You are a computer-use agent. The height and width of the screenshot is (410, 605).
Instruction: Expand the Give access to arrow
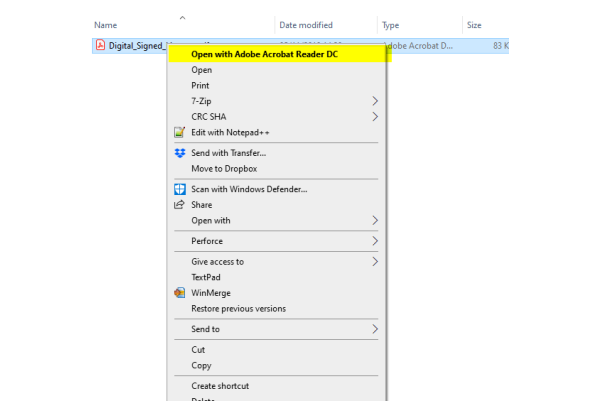(x=375, y=262)
